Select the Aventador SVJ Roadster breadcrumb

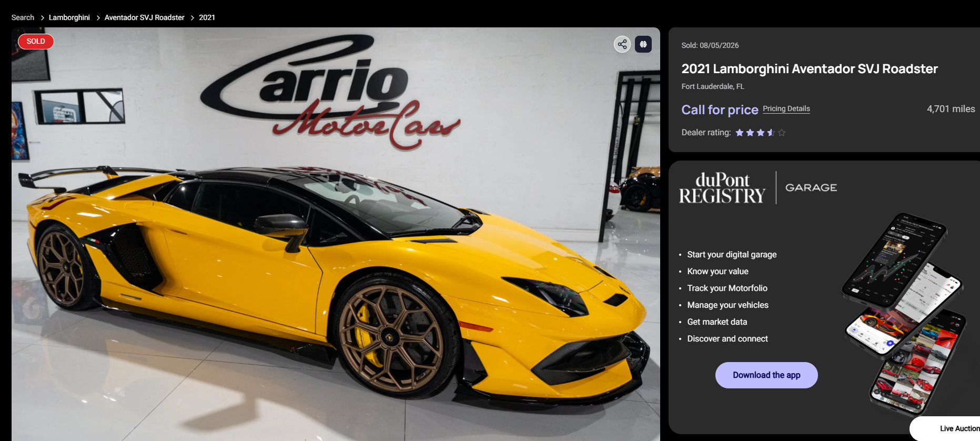(x=145, y=17)
